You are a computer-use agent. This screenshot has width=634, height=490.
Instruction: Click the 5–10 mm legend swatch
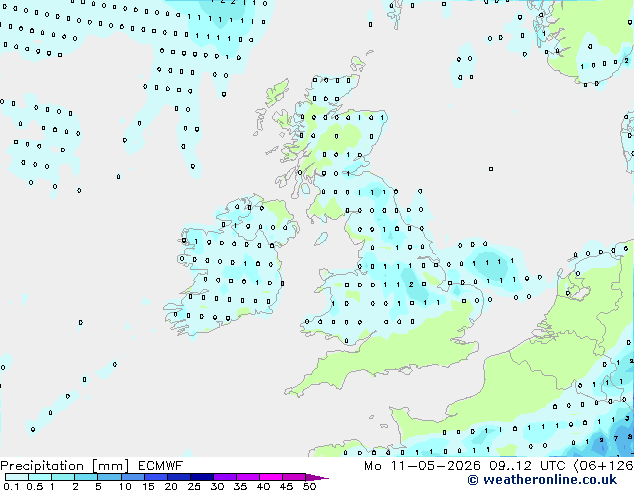(x=109, y=477)
